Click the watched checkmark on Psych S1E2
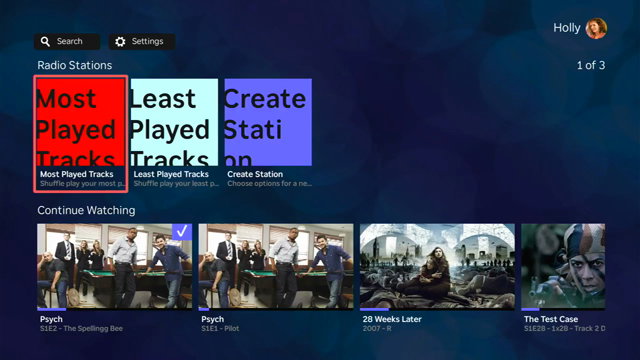 point(182,231)
